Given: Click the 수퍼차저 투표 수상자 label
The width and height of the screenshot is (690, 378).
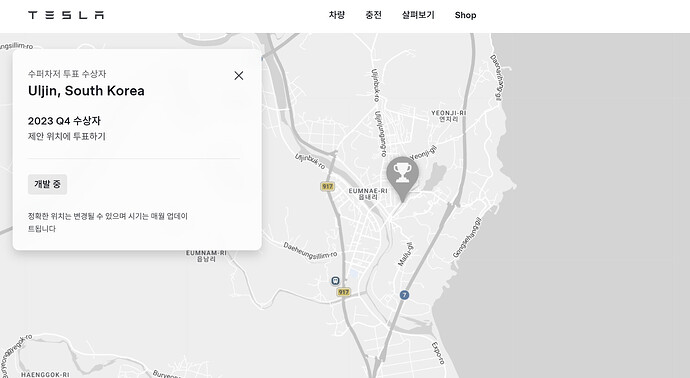Looking at the screenshot, I should tap(67, 73).
